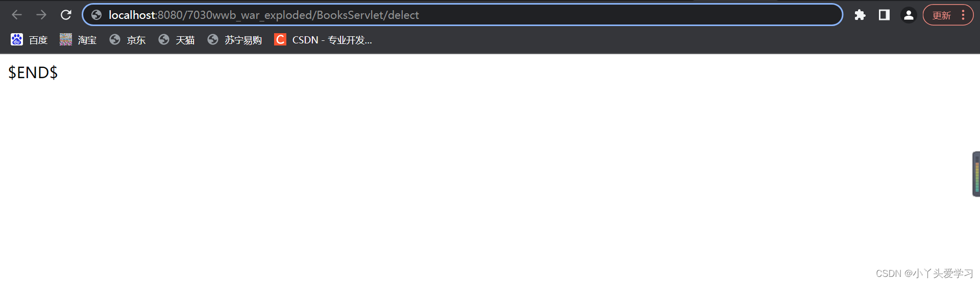980x283 pixels.
Task: Click the side widget on right edge
Action: pos(976,174)
